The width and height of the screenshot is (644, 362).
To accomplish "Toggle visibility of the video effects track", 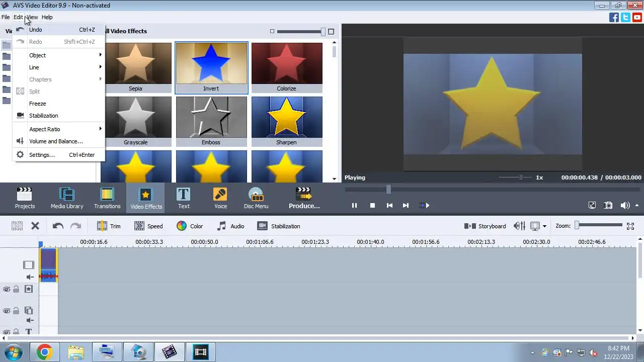I will pyautogui.click(x=7, y=289).
